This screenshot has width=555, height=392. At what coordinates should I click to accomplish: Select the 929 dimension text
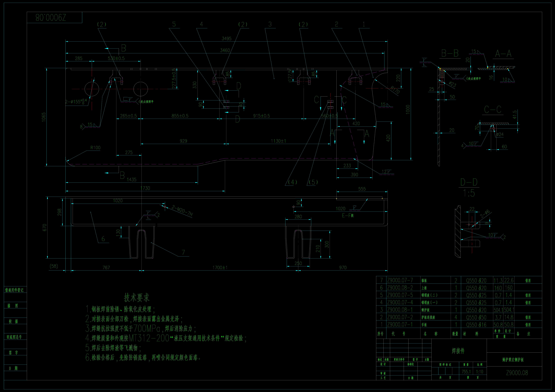click(x=183, y=141)
